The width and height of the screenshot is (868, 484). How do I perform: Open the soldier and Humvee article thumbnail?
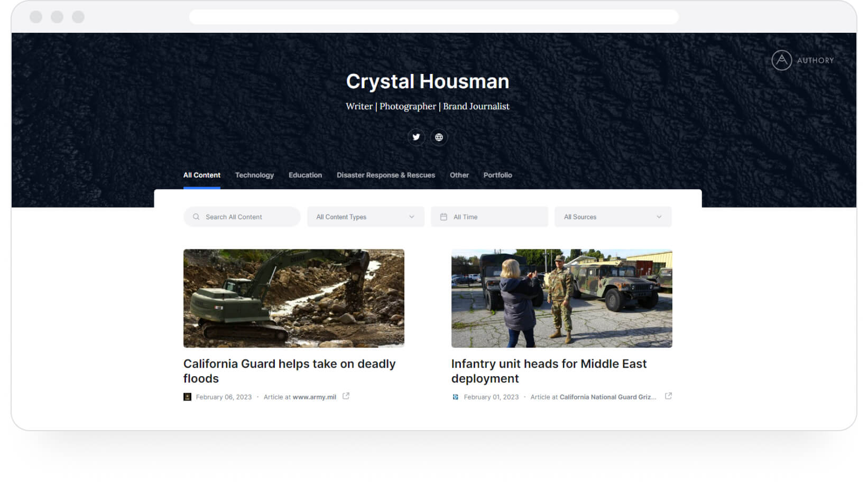point(562,299)
